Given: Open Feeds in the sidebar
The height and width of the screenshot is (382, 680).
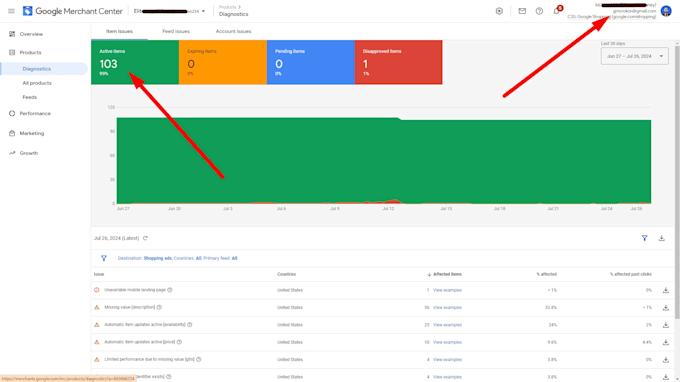Looking at the screenshot, I should [x=29, y=97].
